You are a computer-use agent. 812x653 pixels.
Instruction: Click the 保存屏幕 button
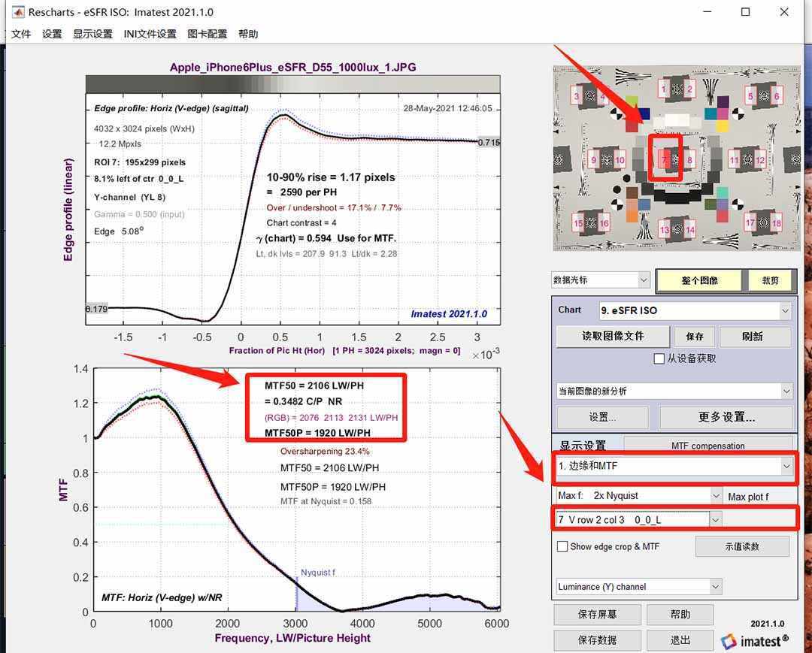pos(597,615)
